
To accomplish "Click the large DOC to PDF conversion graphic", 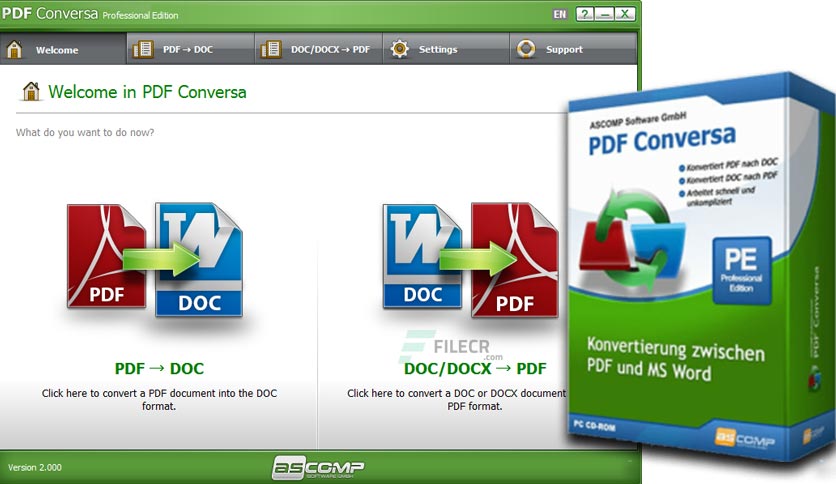I will (x=471, y=260).
